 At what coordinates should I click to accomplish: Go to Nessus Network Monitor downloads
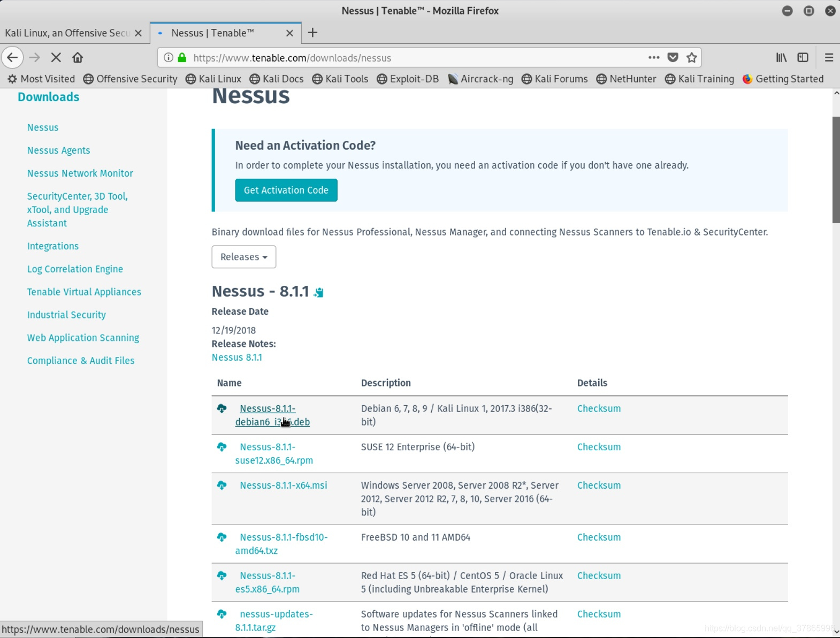pos(80,173)
